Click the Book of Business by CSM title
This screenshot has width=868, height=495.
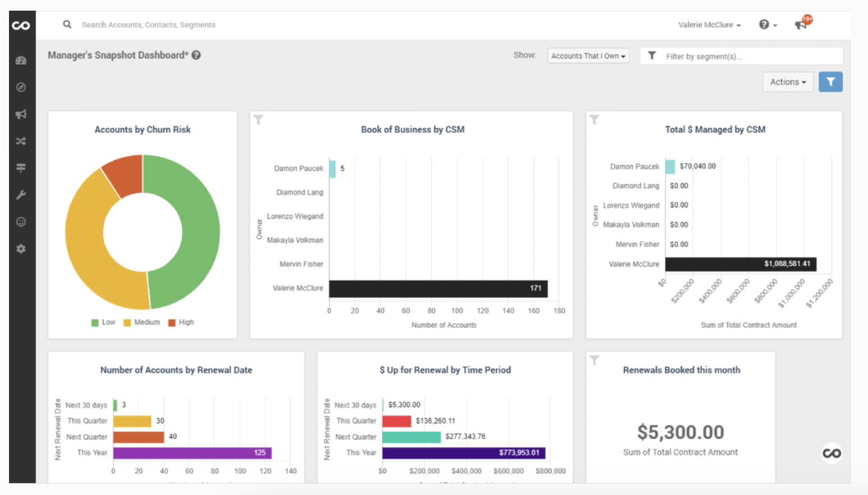pyautogui.click(x=413, y=130)
